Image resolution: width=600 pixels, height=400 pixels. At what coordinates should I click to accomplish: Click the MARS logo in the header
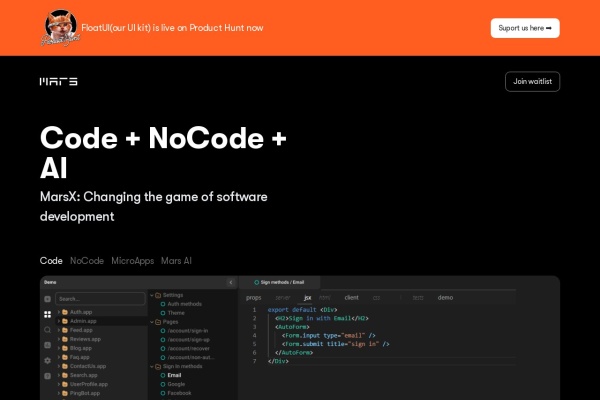coord(59,82)
